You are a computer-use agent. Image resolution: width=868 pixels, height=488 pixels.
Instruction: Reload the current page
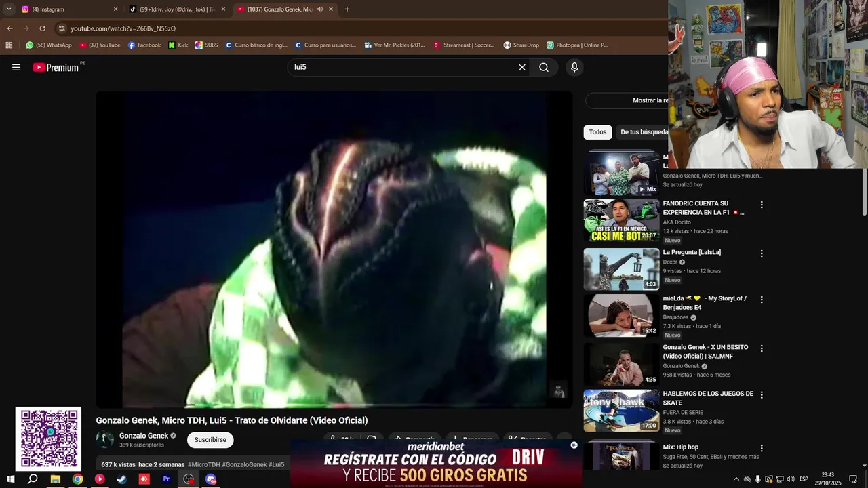[x=42, y=28]
